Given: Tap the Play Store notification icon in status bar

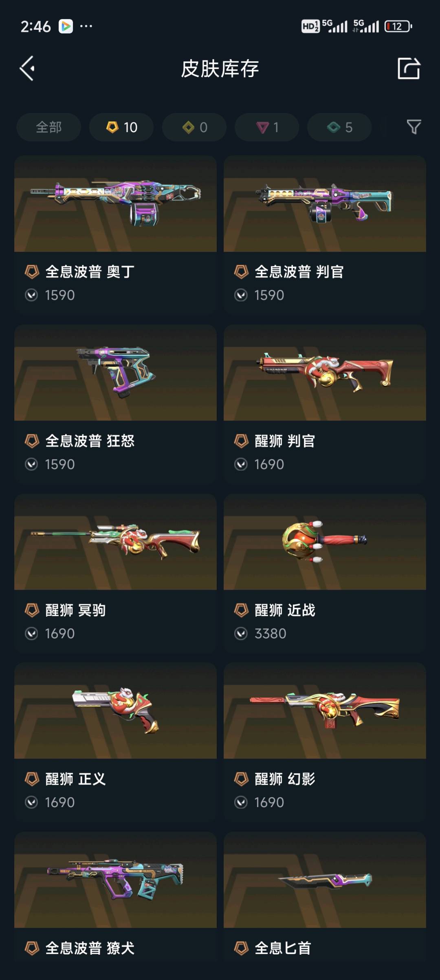Looking at the screenshot, I should click(66, 27).
